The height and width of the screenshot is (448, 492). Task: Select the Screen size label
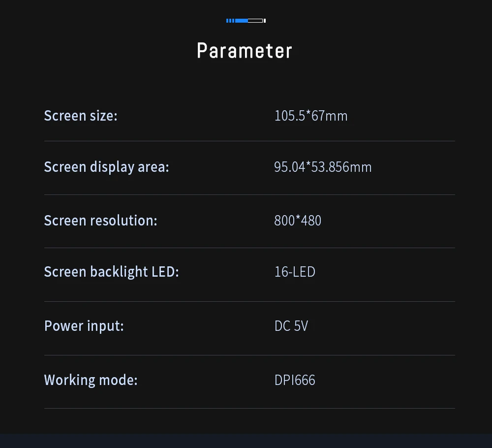tap(81, 116)
